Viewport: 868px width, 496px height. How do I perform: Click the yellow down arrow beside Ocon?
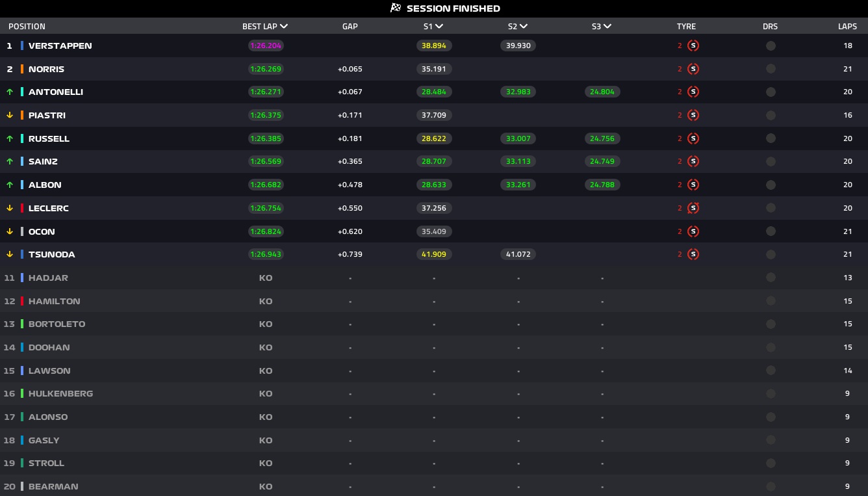coord(10,231)
